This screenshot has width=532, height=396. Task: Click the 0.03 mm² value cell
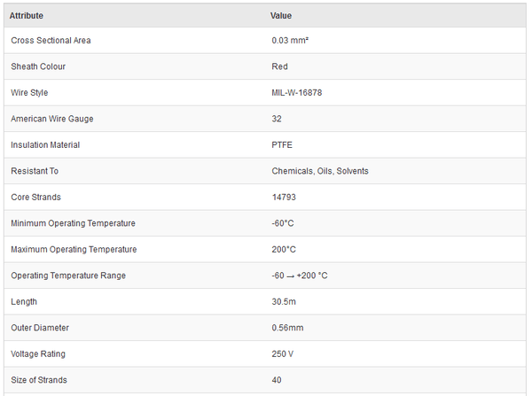click(291, 41)
